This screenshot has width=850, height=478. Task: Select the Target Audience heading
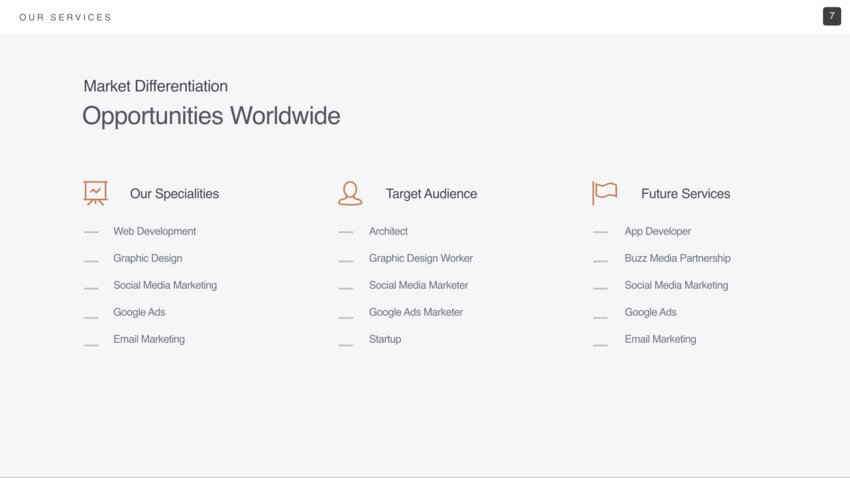click(431, 194)
